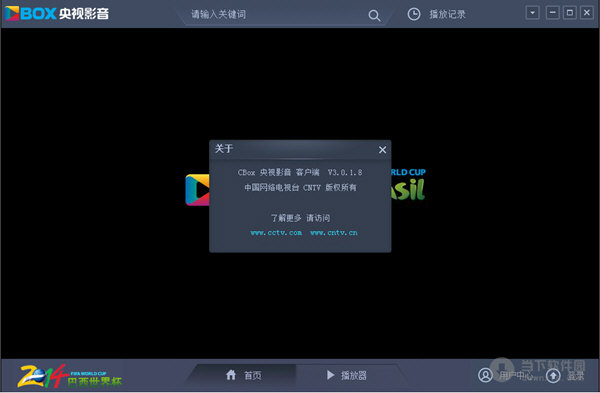This screenshot has width=600, height=393.
Task: Switch to the 首页 home tab
Action: (x=244, y=375)
